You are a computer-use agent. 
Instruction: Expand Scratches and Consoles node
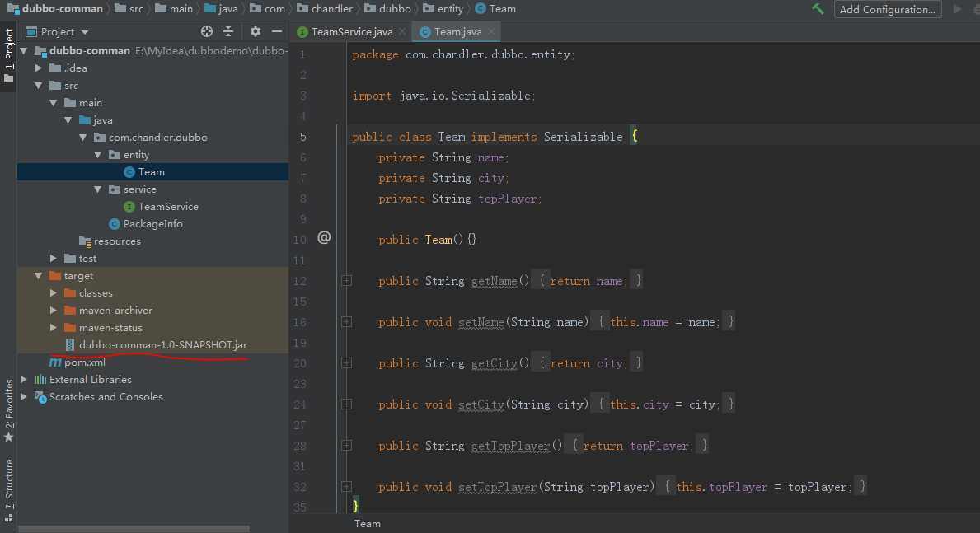coord(24,397)
